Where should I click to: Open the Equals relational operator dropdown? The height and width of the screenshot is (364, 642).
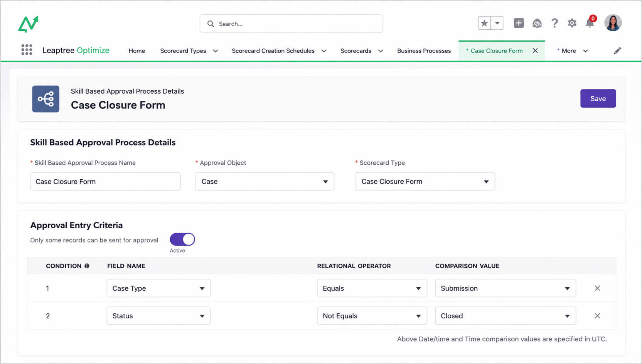click(x=372, y=288)
